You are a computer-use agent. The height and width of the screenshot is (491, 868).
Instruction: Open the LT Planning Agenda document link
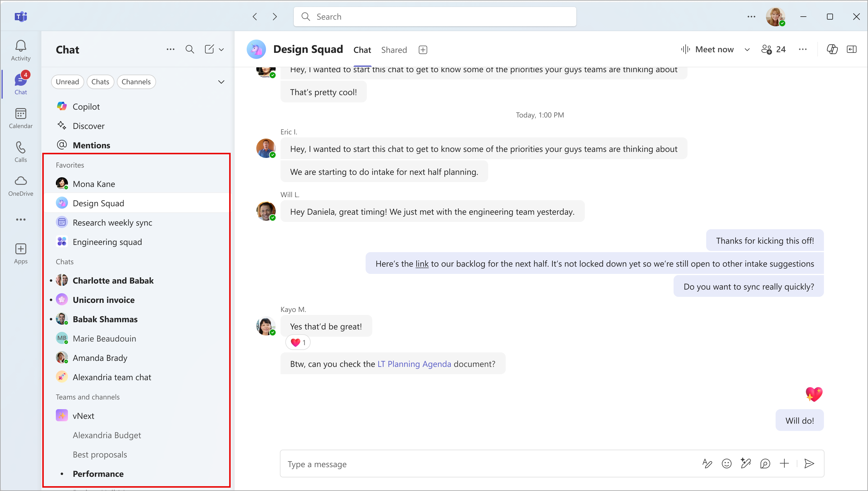pos(414,364)
